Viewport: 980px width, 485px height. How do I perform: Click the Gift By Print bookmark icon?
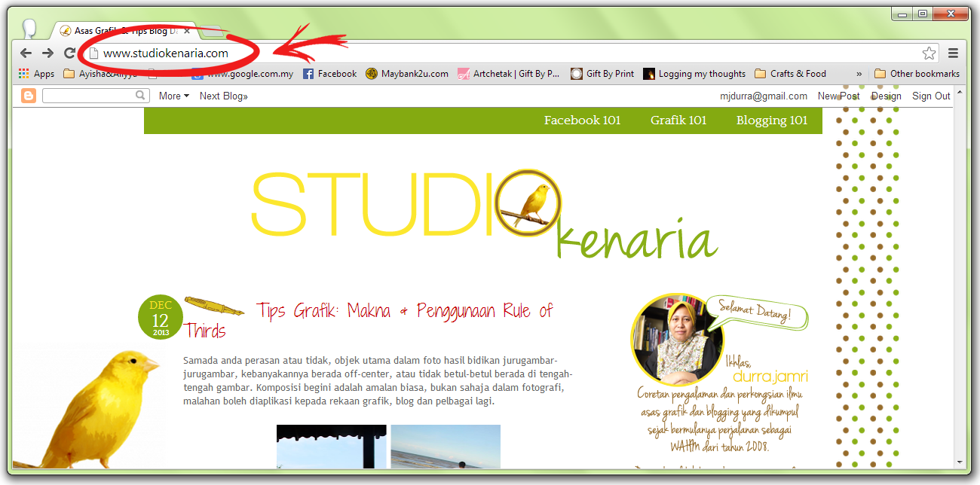(577, 73)
